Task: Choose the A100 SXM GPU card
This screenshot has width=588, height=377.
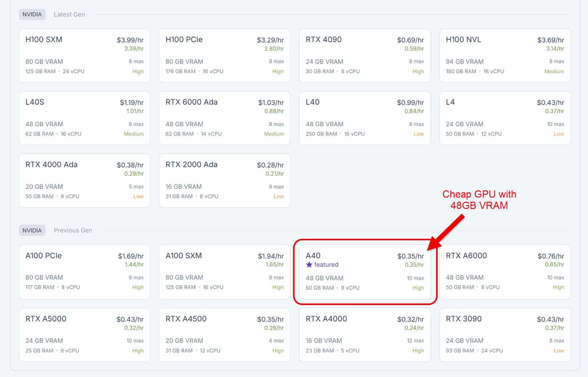Action: (x=225, y=272)
